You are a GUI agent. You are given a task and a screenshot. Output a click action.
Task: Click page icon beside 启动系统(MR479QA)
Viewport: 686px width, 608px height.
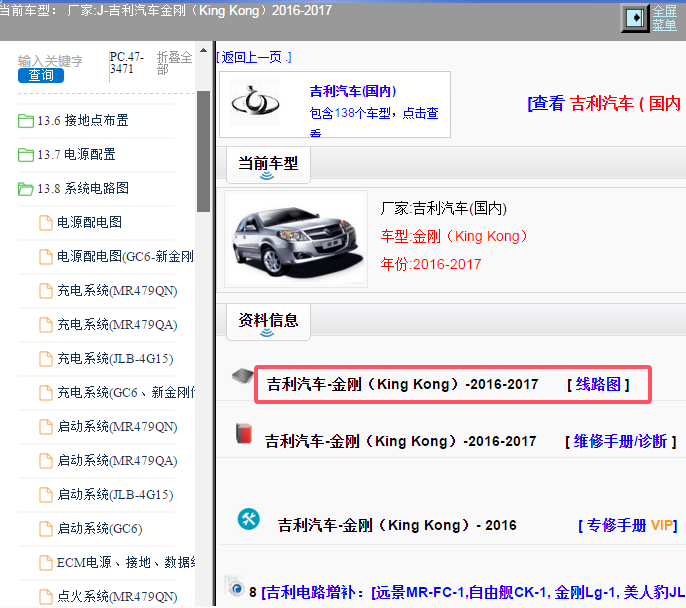[46, 461]
